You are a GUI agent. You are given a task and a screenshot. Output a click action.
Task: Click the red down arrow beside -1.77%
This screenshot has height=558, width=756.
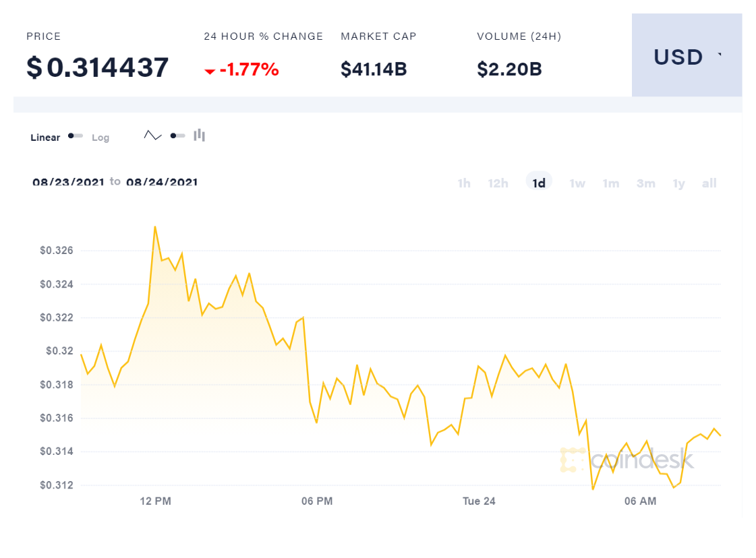click(x=210, y=71)
